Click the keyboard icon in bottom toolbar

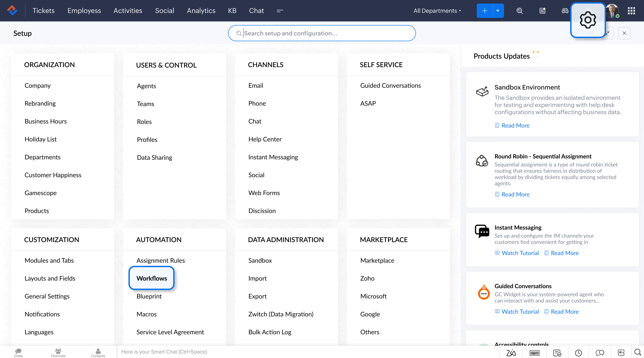(x=534, y=353)
